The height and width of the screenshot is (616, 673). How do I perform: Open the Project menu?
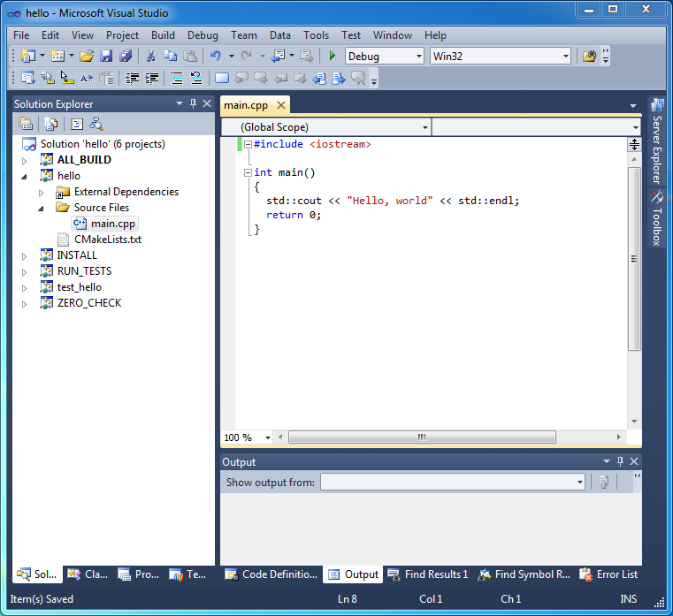point(122,35)
